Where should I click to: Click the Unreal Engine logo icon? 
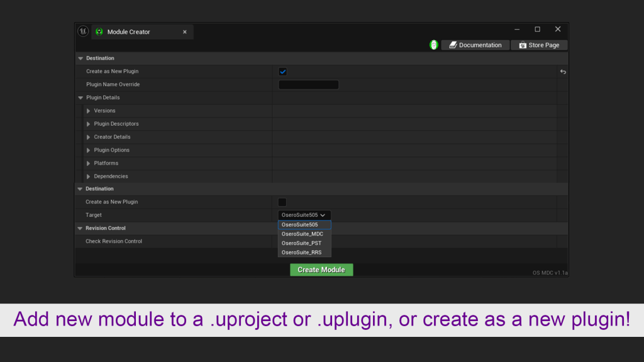click(x=83, y=31)
